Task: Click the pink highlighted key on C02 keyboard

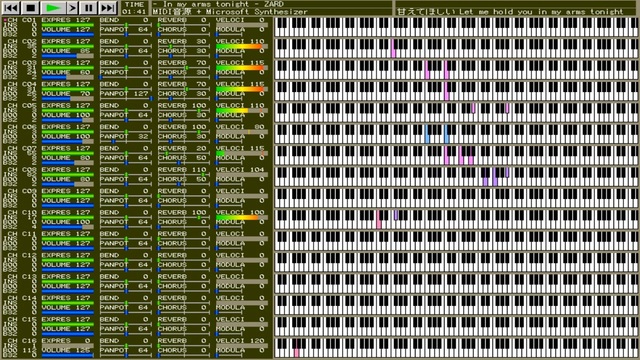Action: coord(393,49)
